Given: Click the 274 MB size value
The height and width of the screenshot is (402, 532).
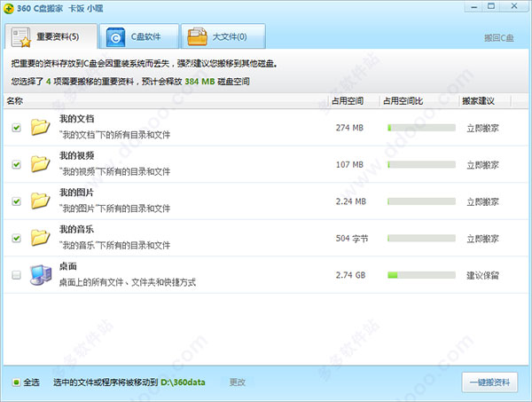Looking at the screenshot, I should (x=349, y=128).
